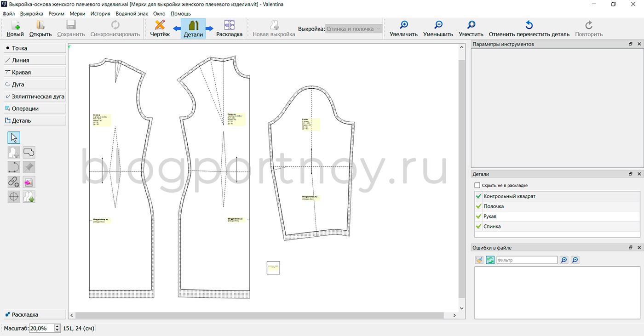Open the Режим menu
This screenshot has width=644, height=336.
57,14
